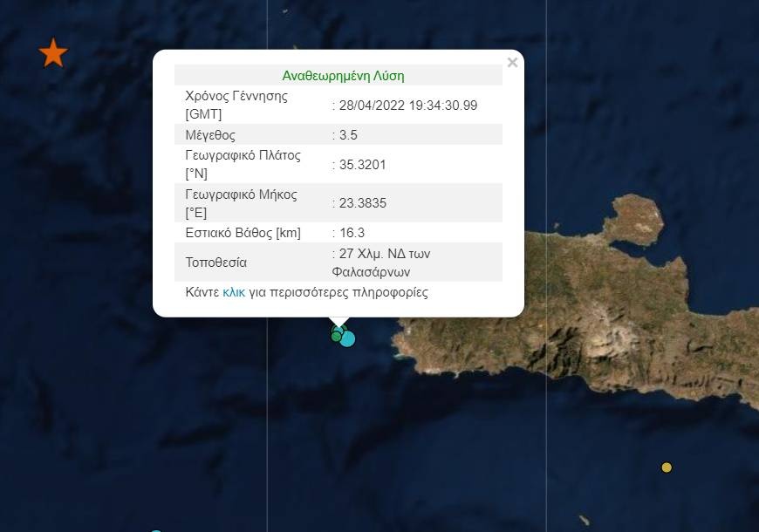Click the focal depth value 16.3
Screen dimensions: 759x532
pos(352,233)
